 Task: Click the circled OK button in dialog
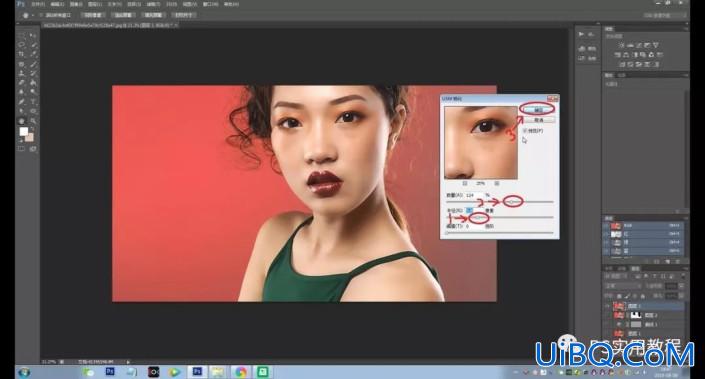[x=538, y=109]
